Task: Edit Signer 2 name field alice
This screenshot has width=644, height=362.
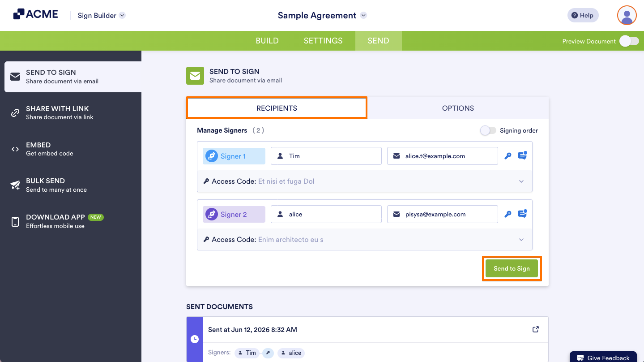Action: pyautogui.click(x=326, y=214)
